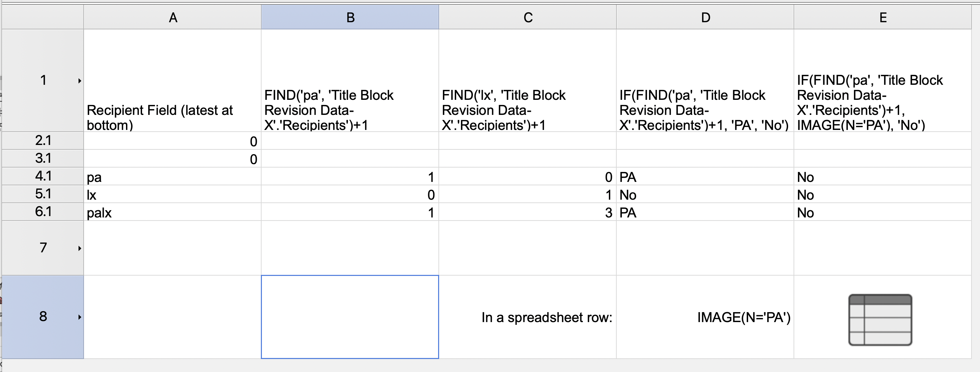
Task: Select the IMAGE(N='PA') cell in row 8
Action: pos(705,317)
